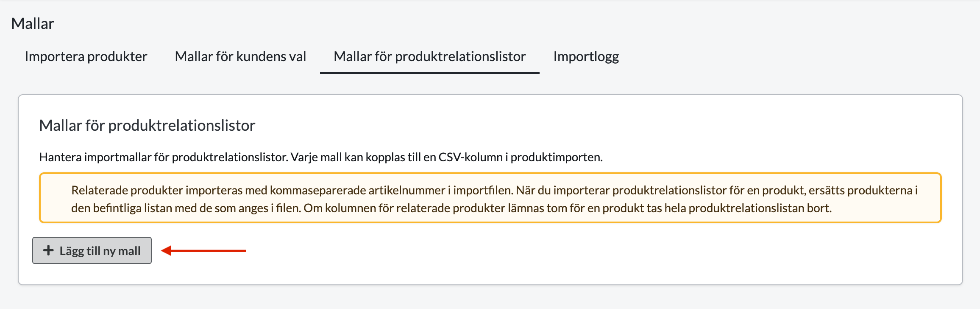980x309 pixels.
Task: Click the word "produktimporten" ending the description
Action: [556, 157]
